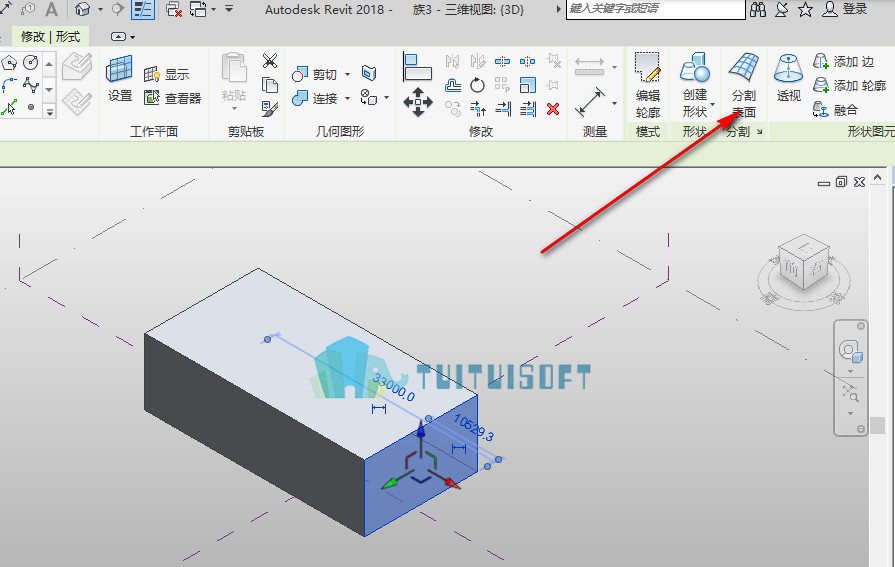
Task: Click Add Edge (添加 边)
Action: pyautogui.click(x=843, y=61)
